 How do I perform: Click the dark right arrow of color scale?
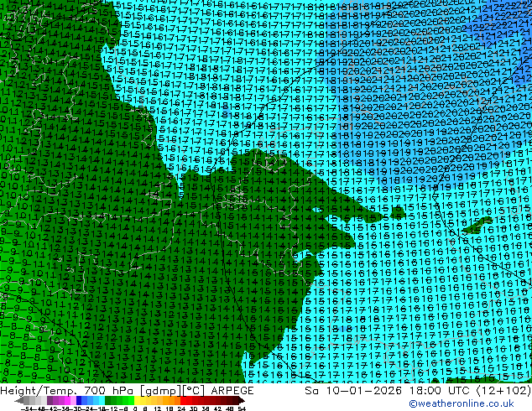[242, 400]
